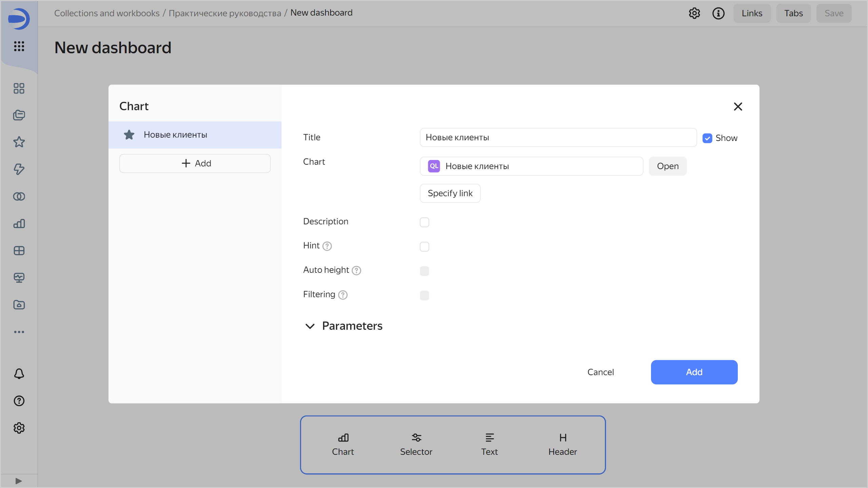Image resolution: width=868 pixels, height=488 pixels.
Task: Open dashboard settings gear in header
Action: pyautogui.click(x=694, y=13)
